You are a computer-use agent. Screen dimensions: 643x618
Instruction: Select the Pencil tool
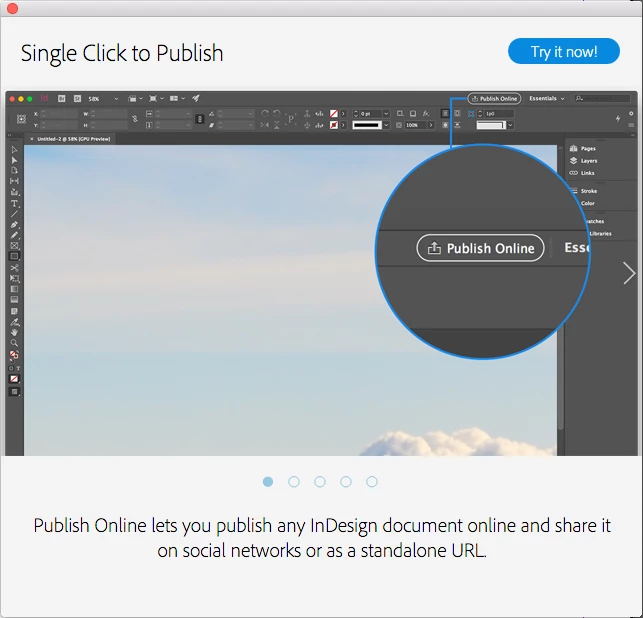tap(14, 235)
